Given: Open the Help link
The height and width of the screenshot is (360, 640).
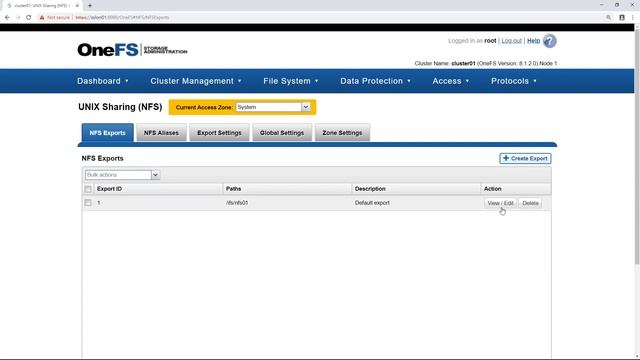Looking at the screenshot, I should tap(533, 41).
